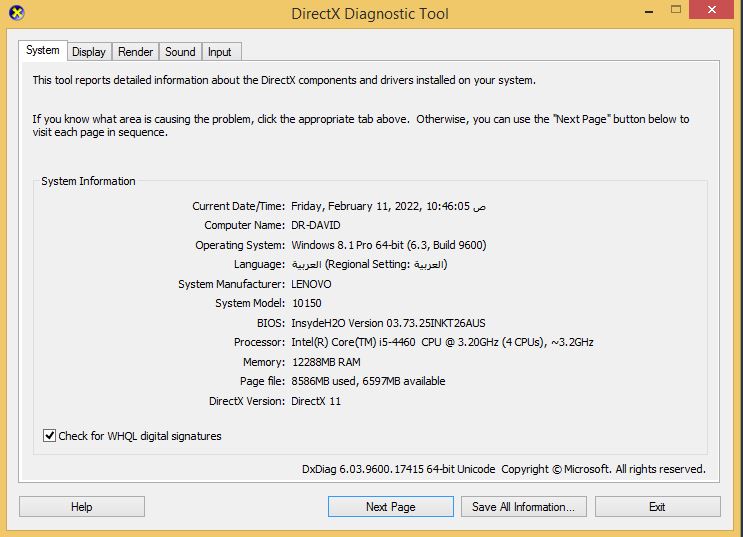Click the Next Page button
Viewport: 743px width, 537px height.
[390, 507]
